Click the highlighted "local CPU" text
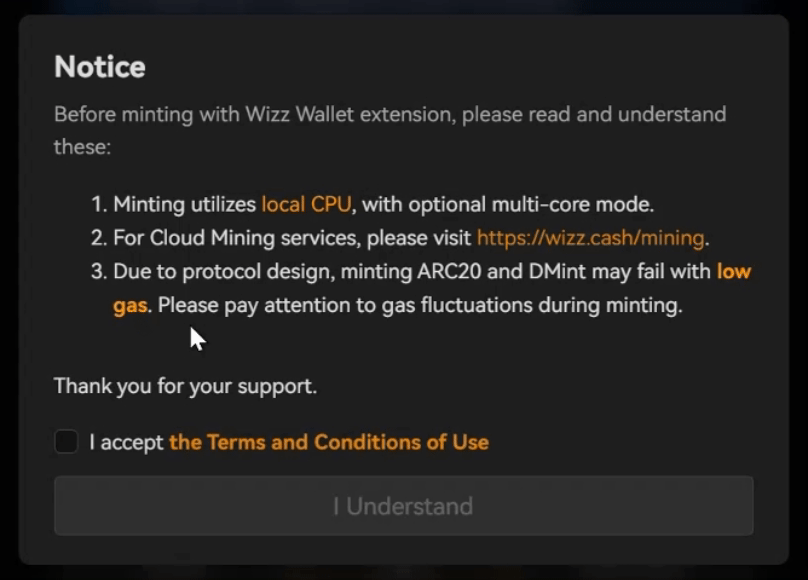The image size is (808, 580). pos(306,205)
